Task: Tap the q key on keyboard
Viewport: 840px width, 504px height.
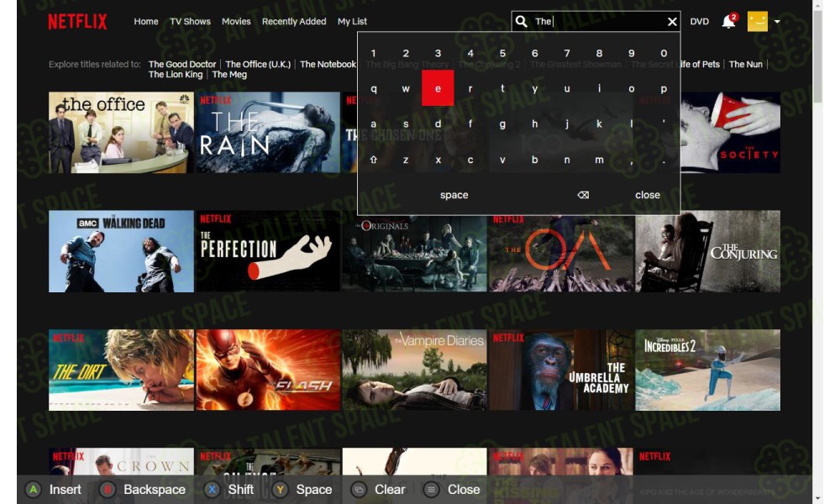Action: coord(374,88)
